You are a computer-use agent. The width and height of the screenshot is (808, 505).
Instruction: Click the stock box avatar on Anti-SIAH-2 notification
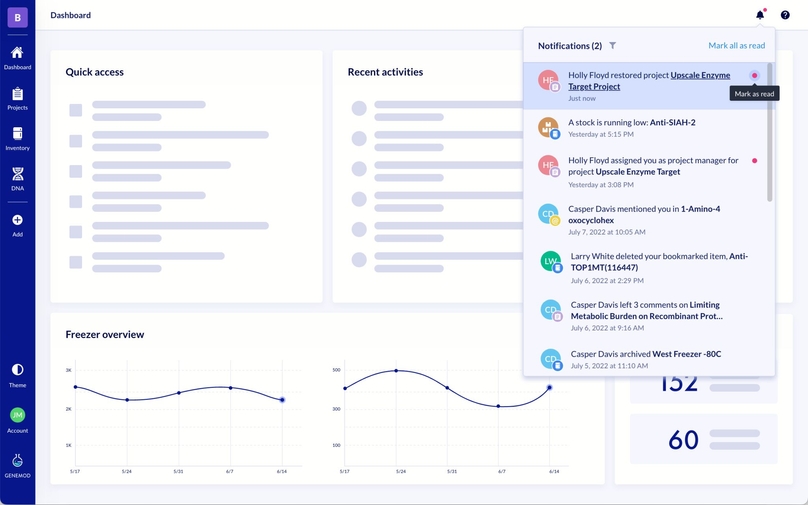pyautogui.click(x=548, y=127)
